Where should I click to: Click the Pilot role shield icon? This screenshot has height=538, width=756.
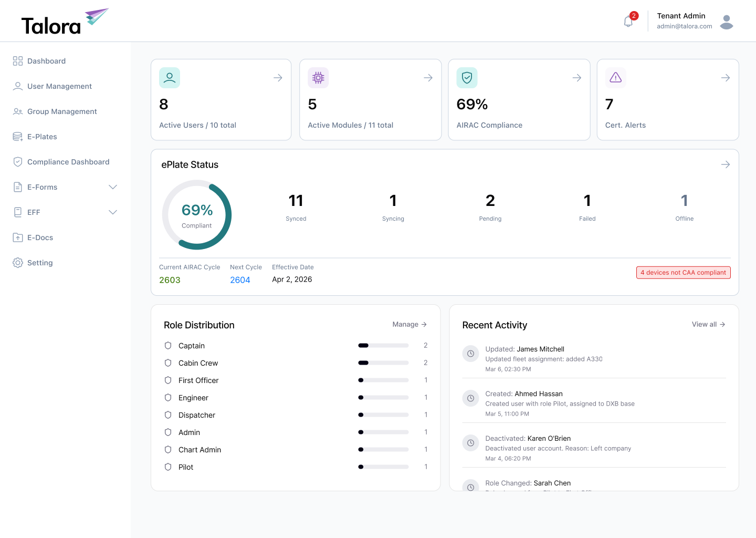click(x=168, y=467)
